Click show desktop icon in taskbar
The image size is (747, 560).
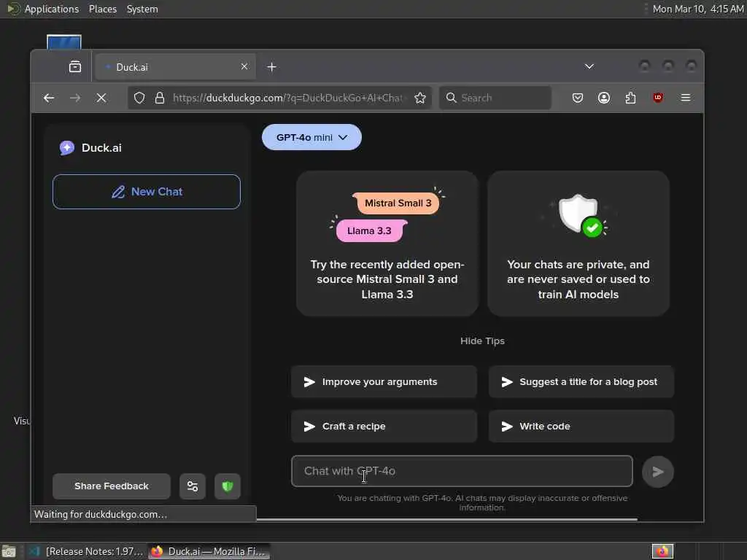9,551
